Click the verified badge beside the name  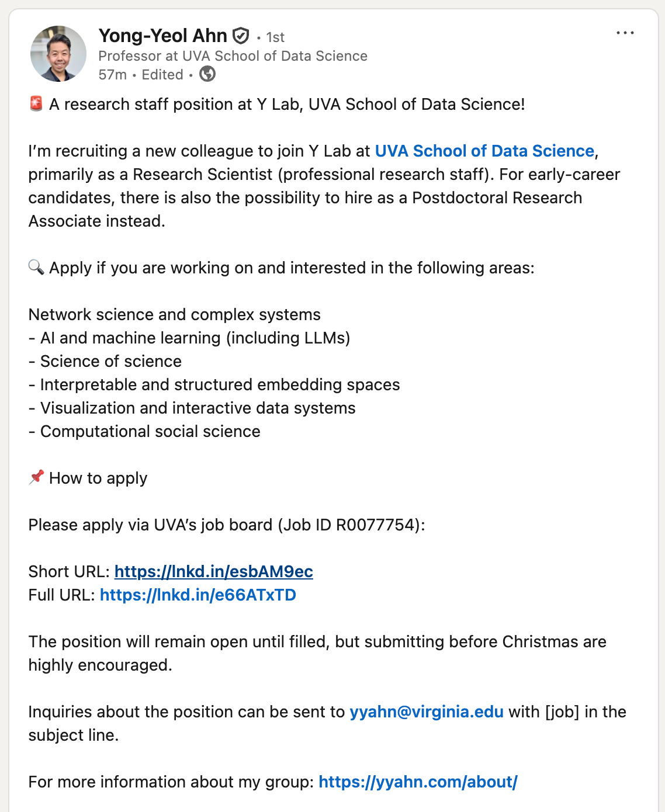pyautogui.click(x=241, y=36)
